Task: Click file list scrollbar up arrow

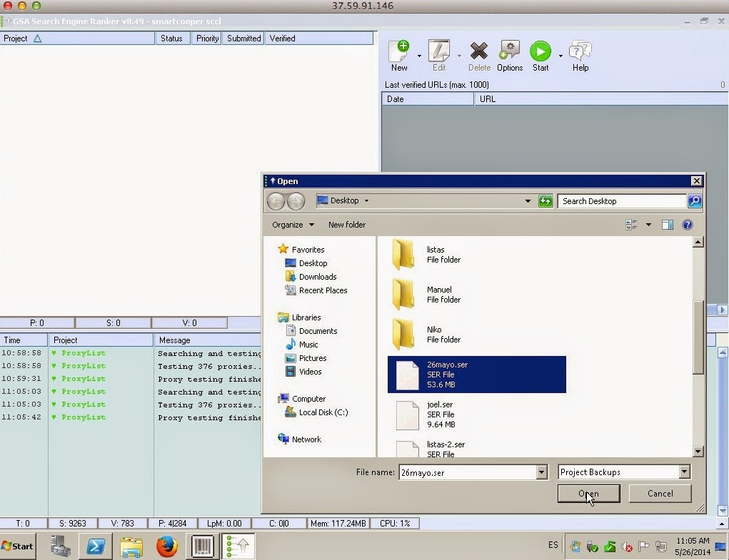Action: pyautogui.click(x=698, y=242)
